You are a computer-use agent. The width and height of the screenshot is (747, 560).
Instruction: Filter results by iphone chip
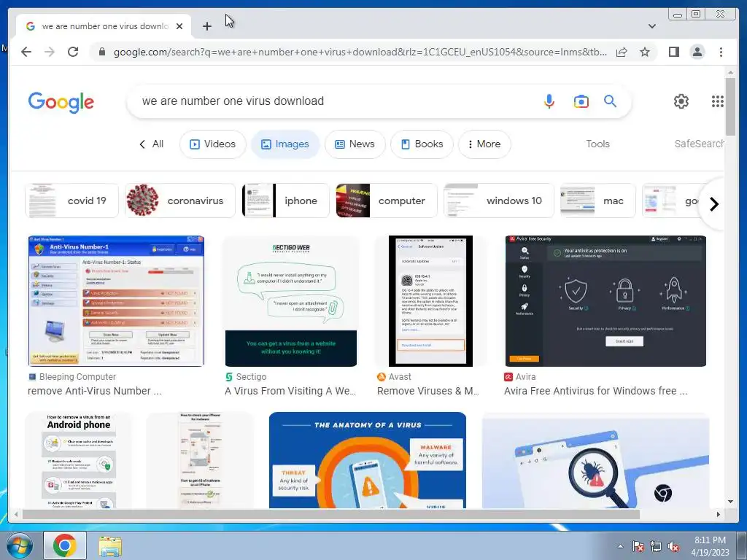click(x=285, y=201)
